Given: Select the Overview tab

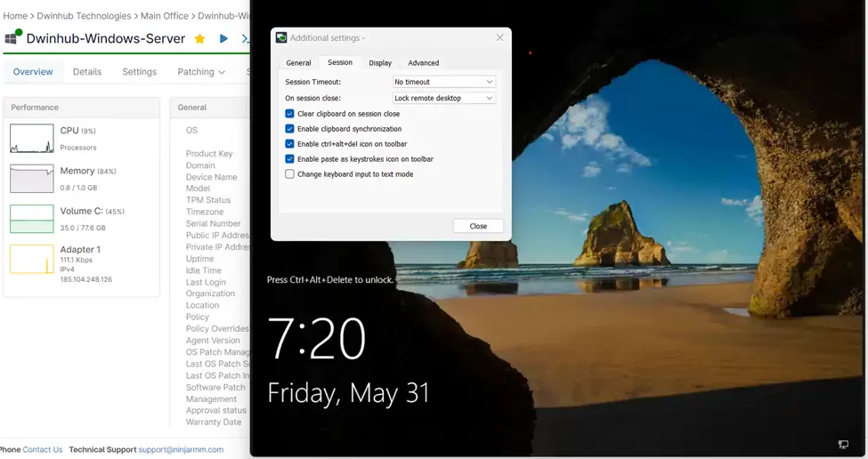Looking at the screenshot, I should (33, 72).
